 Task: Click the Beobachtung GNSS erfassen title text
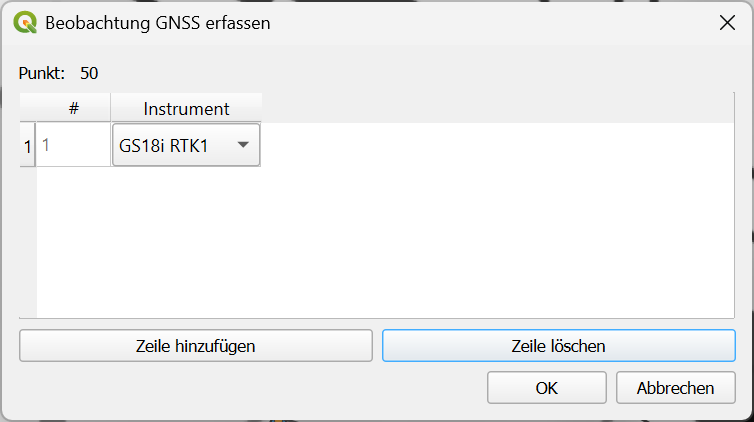(158, 23)
